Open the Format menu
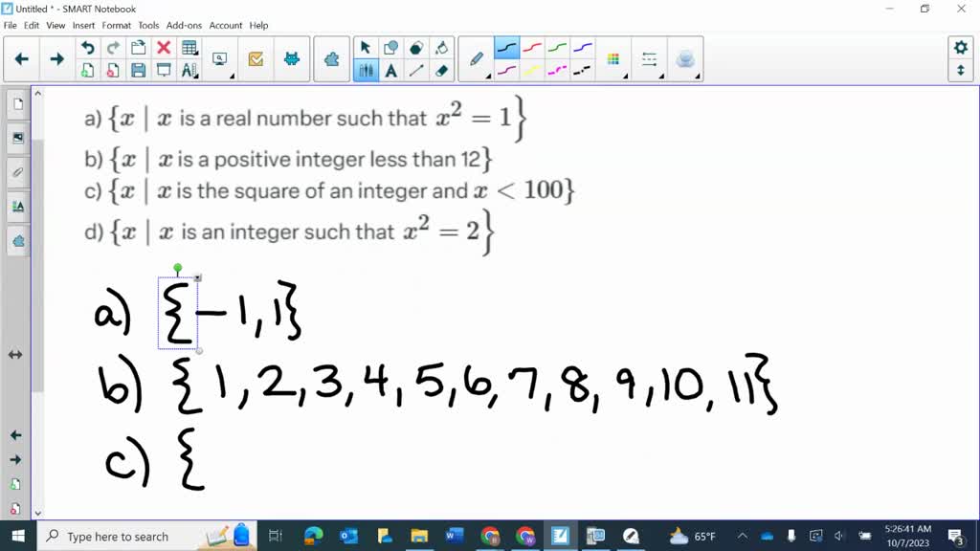Viewport: 980px width, 551px height. [x=116, y=26]
